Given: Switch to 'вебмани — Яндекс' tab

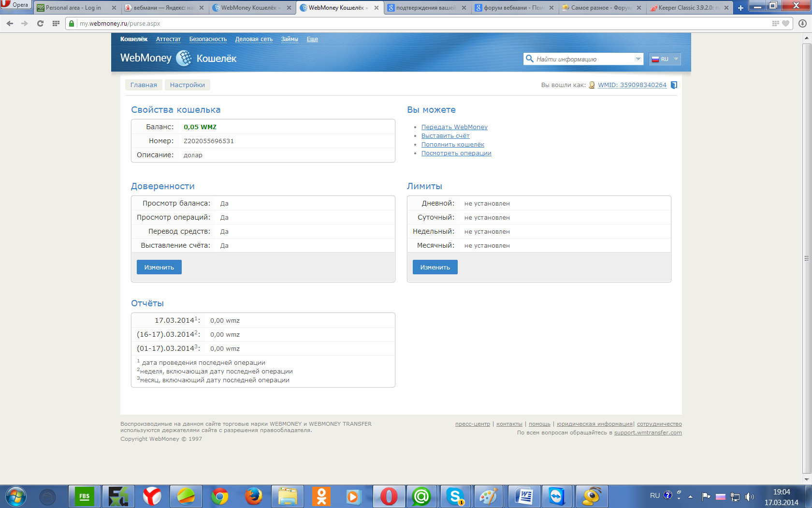Looking at the screenshot, I should [x=164, y=8].
